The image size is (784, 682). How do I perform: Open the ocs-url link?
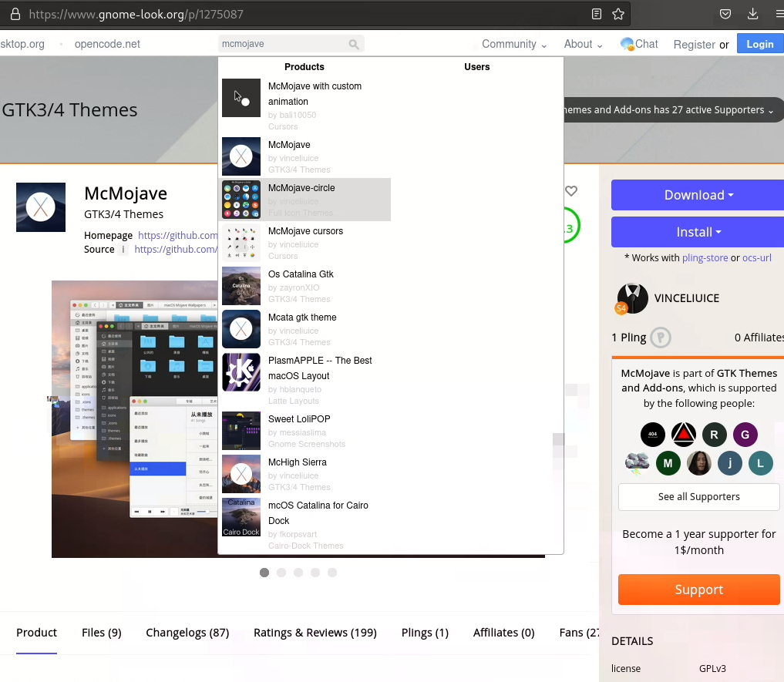(x=756, y=258)
